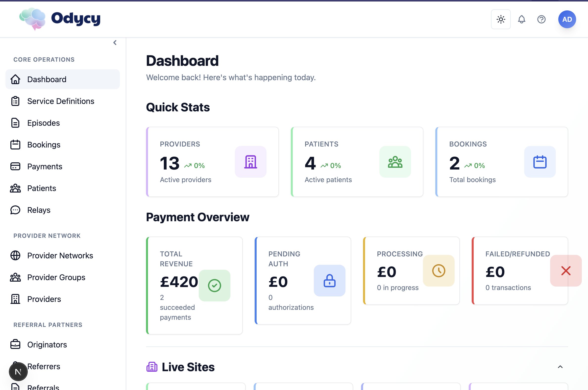
Task: Open the Episodes menu item
Action: [43, 123]
